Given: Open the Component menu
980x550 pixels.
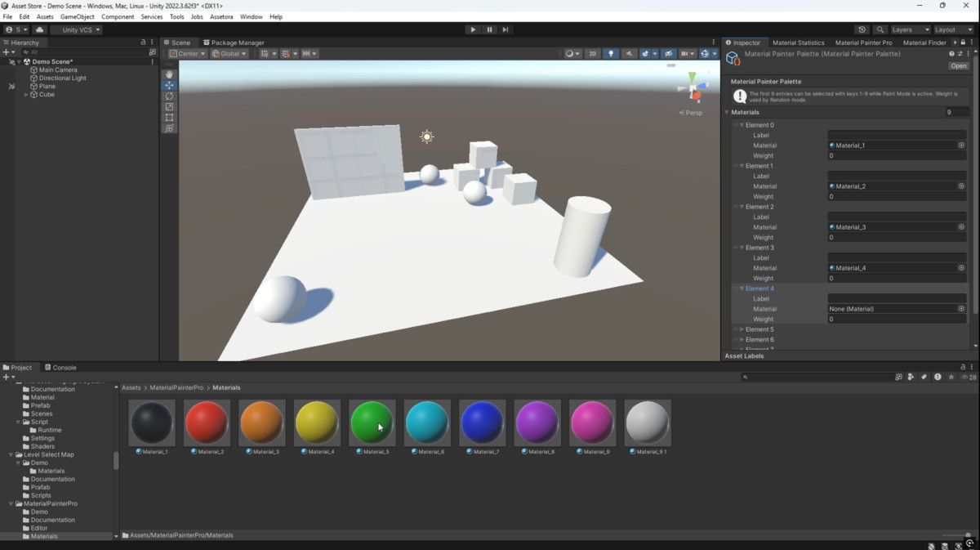Looking at the screenshot, I should coord(118,16).
